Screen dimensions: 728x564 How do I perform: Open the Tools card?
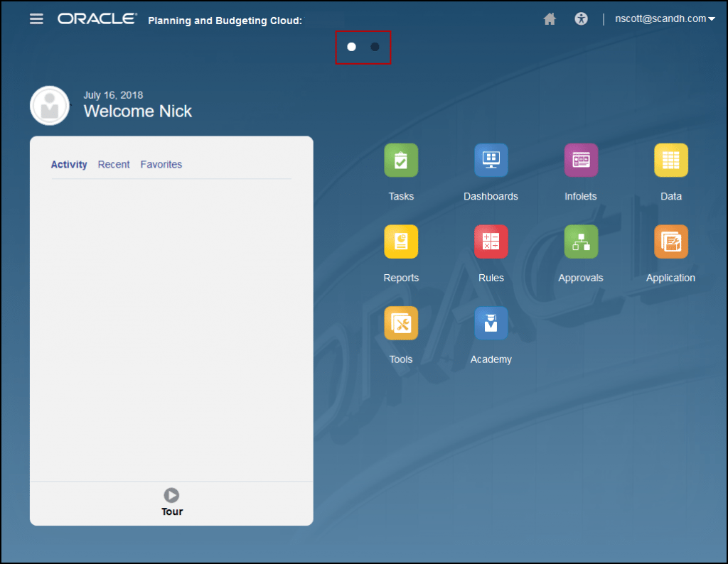[x=401, y=323]
